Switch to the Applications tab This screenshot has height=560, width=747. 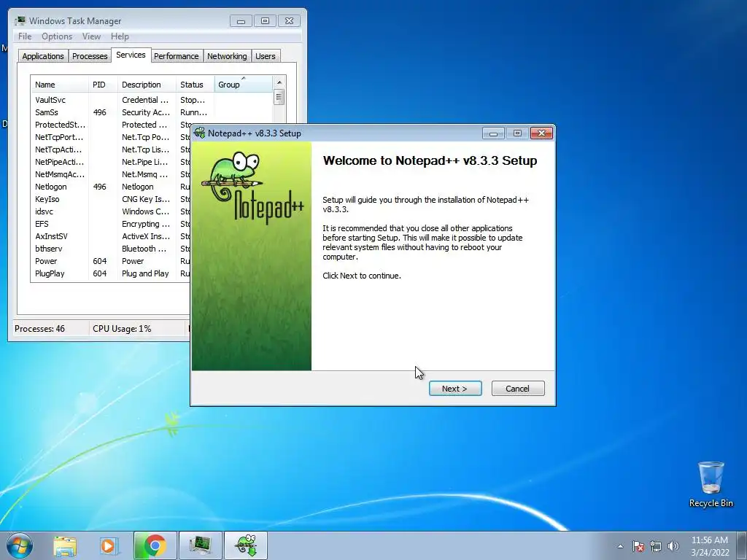(43, 56)
